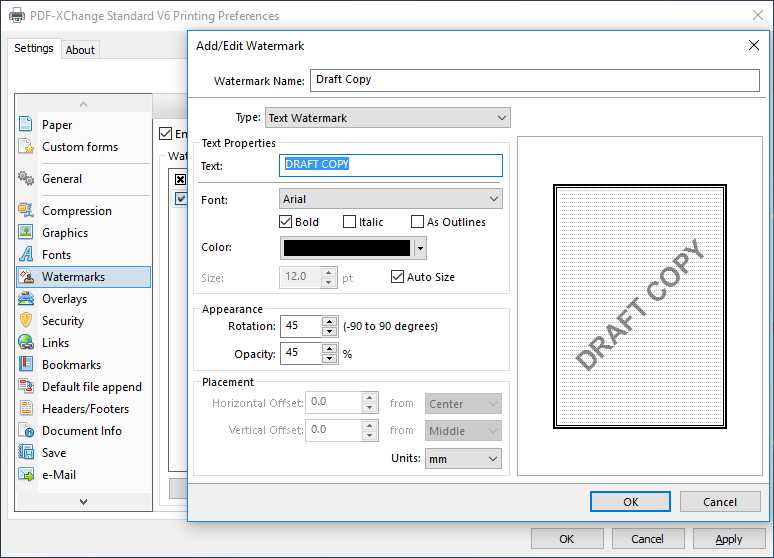The height and width of the screenshot is (558, 774).
Task: Toggle the Bold checkbox
Action: point(285,222)
